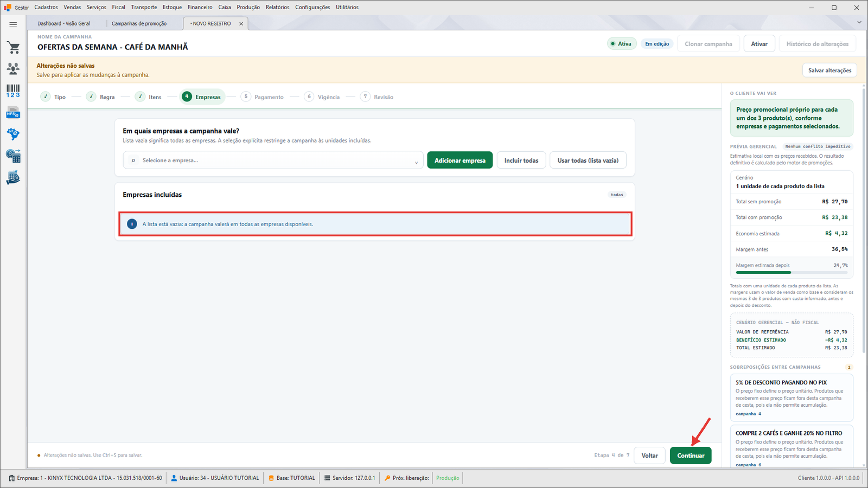Open the globe calculator icon in sidebar
Screen dimensions: 868x488
(x=13, y=156)
